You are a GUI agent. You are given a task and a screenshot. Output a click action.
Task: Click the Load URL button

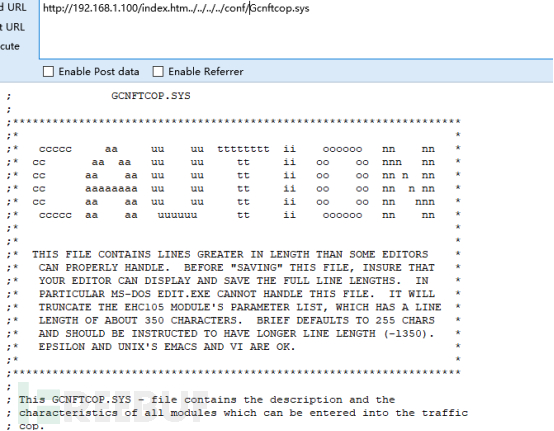click(x=13, y=7)
